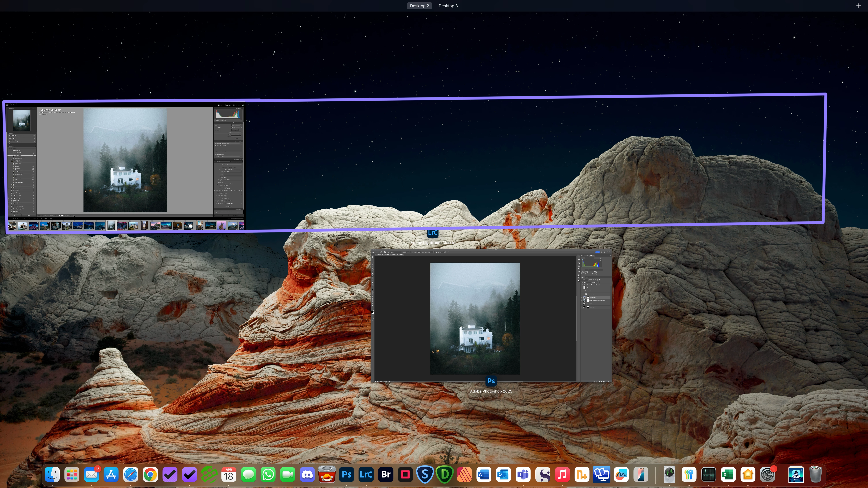Click the Photoshop Ps Dock icon

(x=346, y=475)
